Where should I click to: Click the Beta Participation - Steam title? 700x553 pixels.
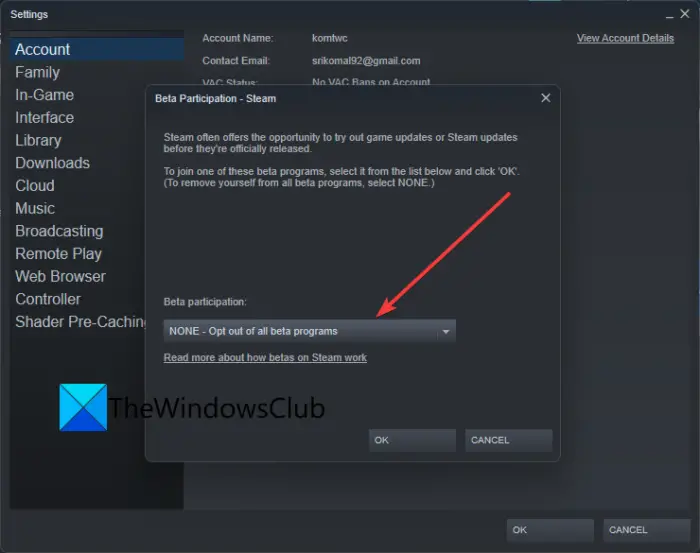tap(216, 99)
